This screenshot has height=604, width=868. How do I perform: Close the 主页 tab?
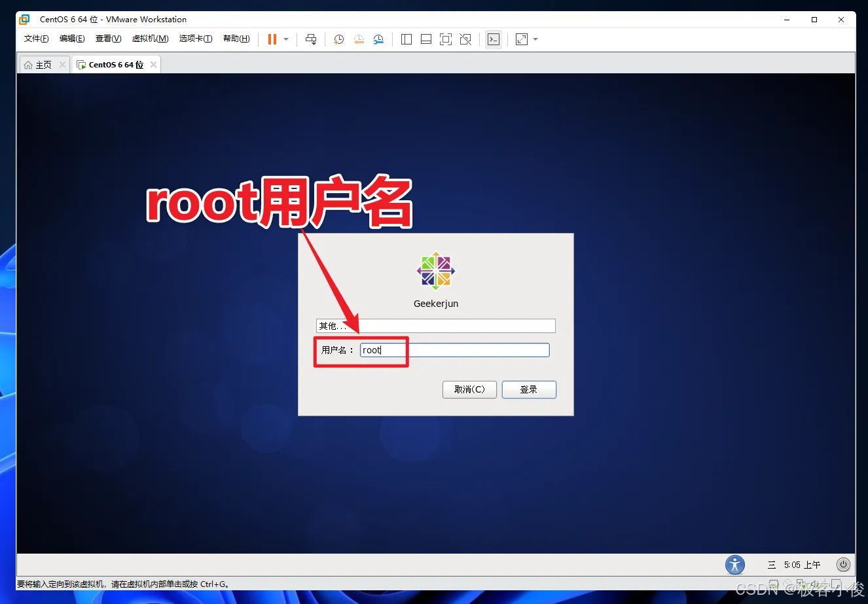coord(62,64)
